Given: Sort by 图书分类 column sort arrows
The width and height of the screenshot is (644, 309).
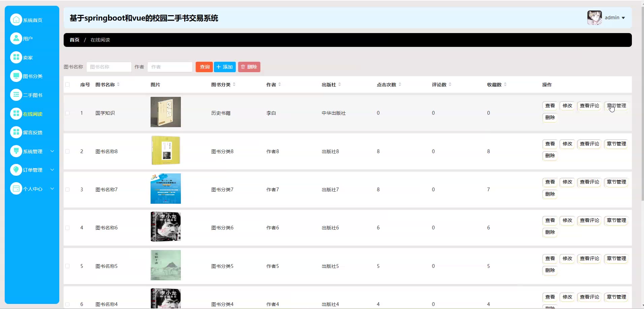Looking at the screenshot, I should click(234, 84).
